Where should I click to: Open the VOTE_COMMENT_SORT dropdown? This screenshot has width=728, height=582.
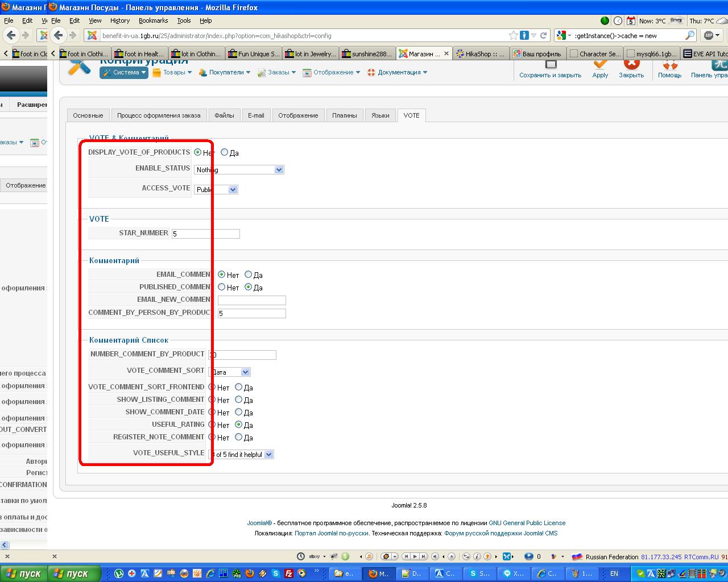pyautogui.click(x=230, y=372)
